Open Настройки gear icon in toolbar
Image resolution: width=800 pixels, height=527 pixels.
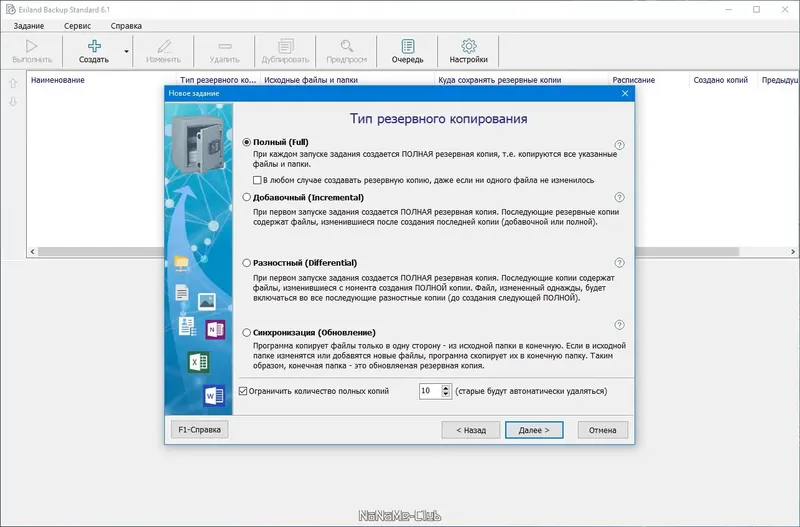(468, 46)
